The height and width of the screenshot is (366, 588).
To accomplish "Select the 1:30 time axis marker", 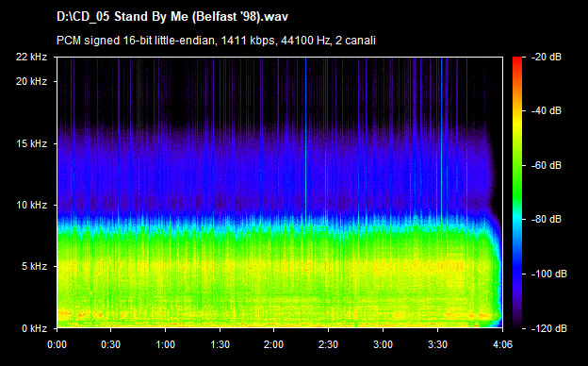I will point(220,344).
